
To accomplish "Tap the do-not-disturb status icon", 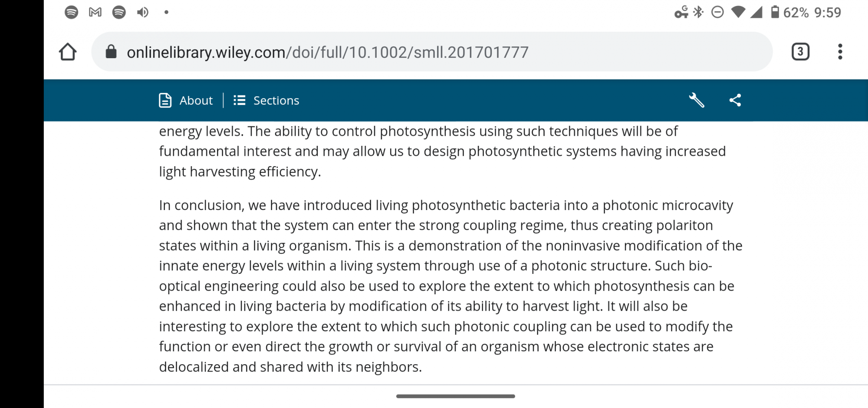I will click(x=717, y=12).
